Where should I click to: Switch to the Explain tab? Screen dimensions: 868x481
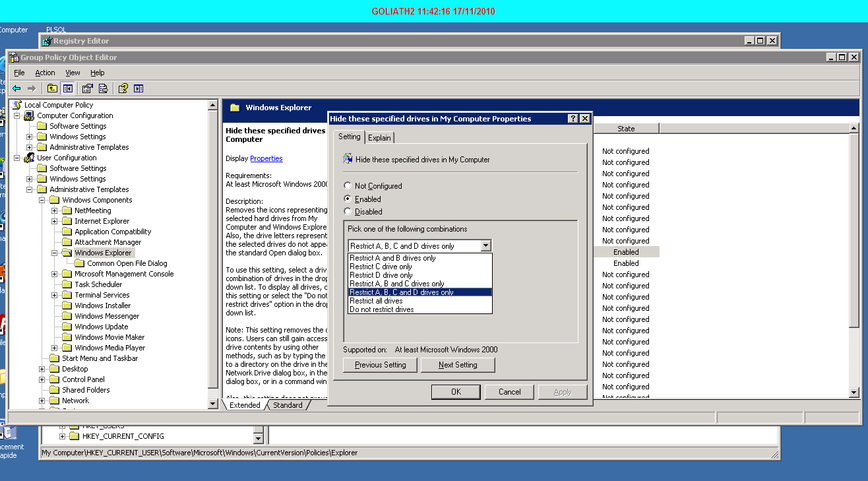coord(379,137)
